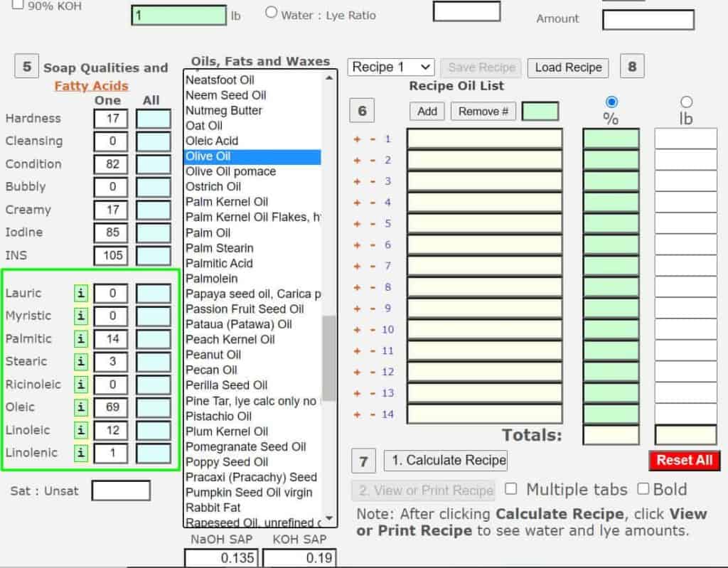Click the first Recipe Oil List field
Viewport: 728px width, 568px height.
[x=484, y=139]
